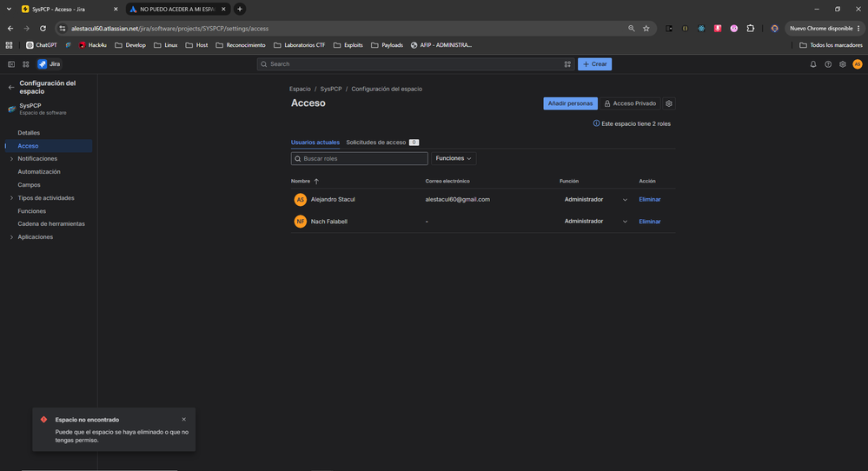Open the Hack4u bookmark
Viewport: 868px width, 471px height.
pos(92,45)
